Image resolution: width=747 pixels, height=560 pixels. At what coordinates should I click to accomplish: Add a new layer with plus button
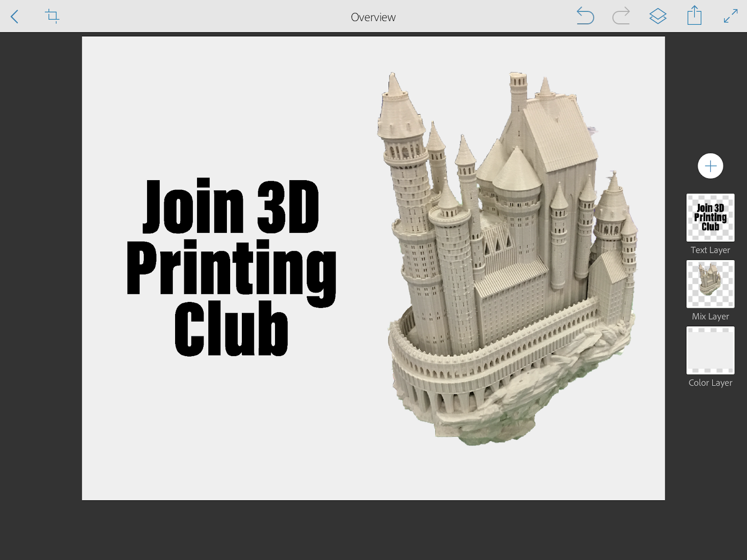point(711,166)
